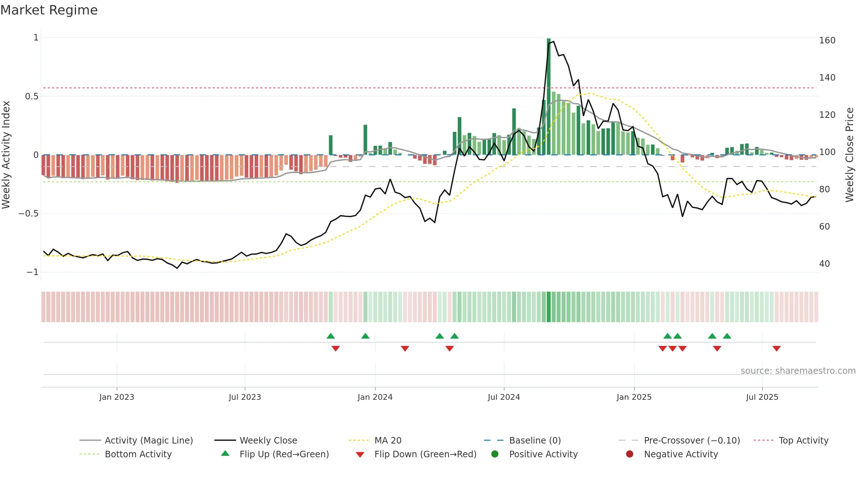The width and height of the screenshot is (868, 488).
Task: Toggle MA 20 legend entry
Action: click(x=375, y=440)
